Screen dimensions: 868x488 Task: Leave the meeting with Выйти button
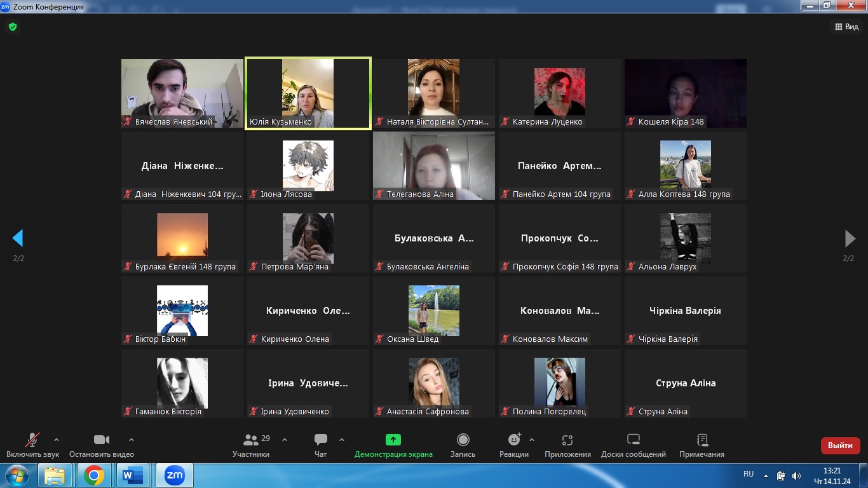[x=840, y=445]
